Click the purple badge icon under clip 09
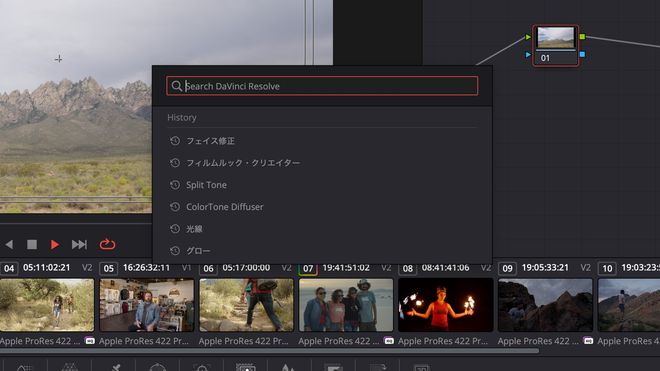 click(588, 341)
